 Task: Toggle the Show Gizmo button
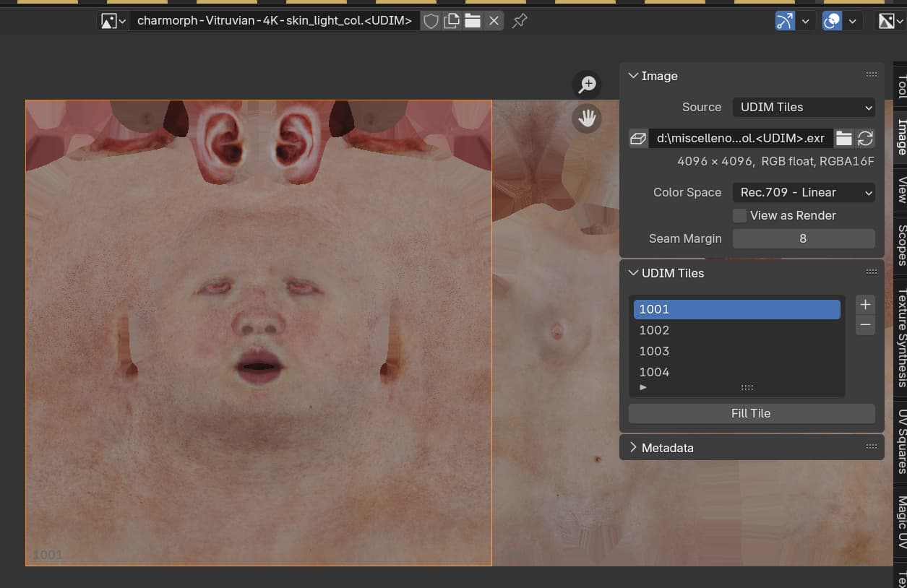pos(785,21)
